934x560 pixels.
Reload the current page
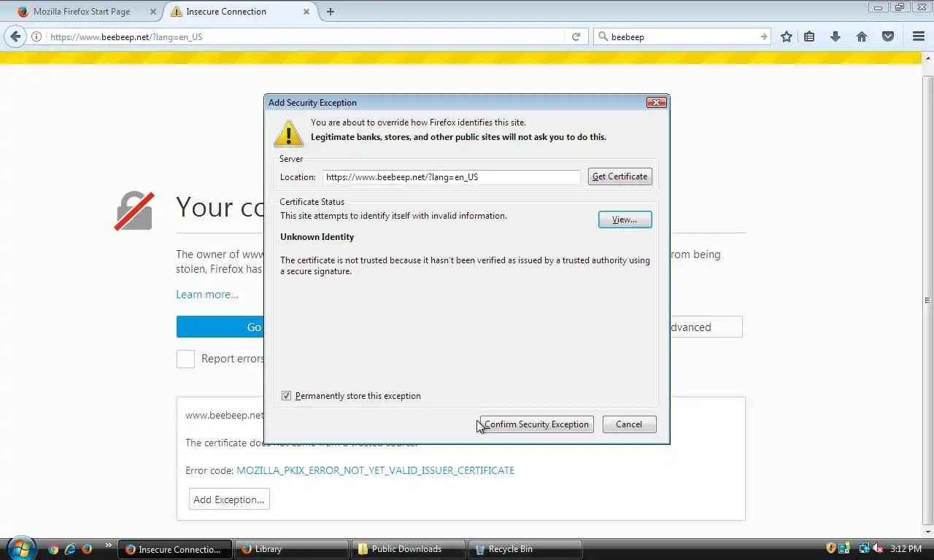click(576, 36)
